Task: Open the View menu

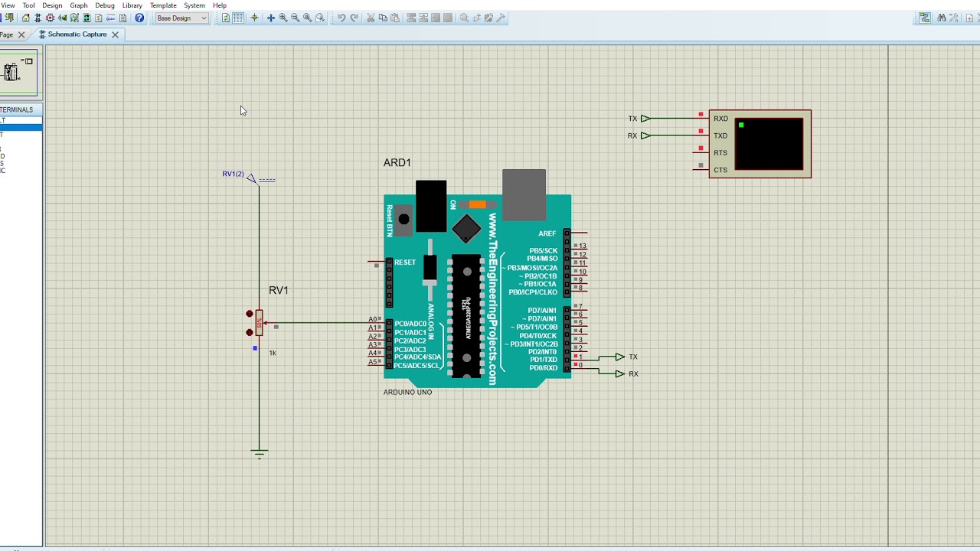Action: click(x=8, y=5)
